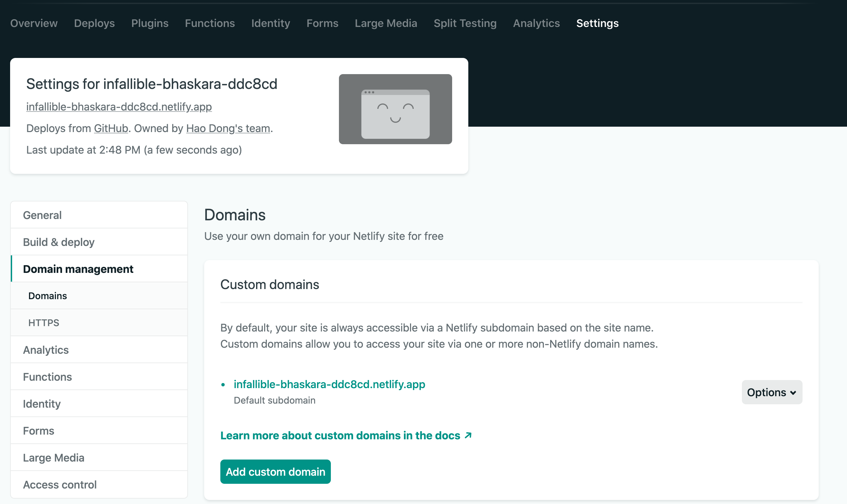Open Hao Dong's team link
The width and height of the screenshot is (847, 504).
coord(228,128)
